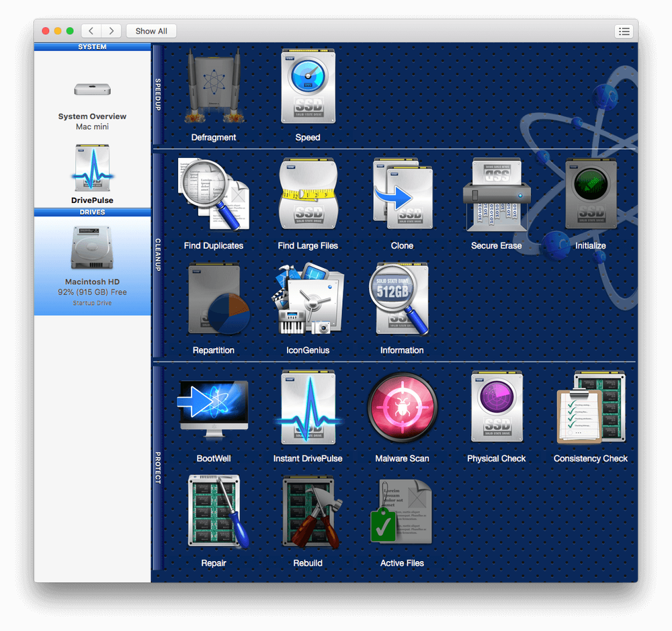Open Instant DrivePulse
This screenshot has height=631, width=672.
click(x=307, y=406)
